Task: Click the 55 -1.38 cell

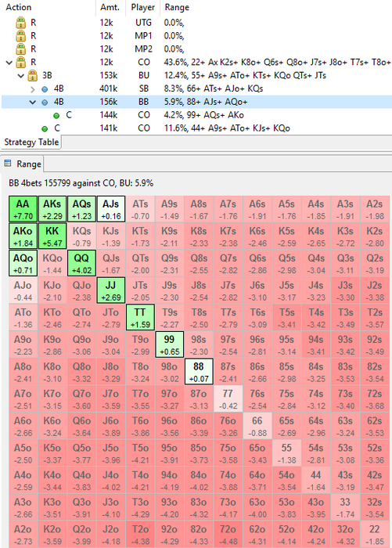Action: 286,453
